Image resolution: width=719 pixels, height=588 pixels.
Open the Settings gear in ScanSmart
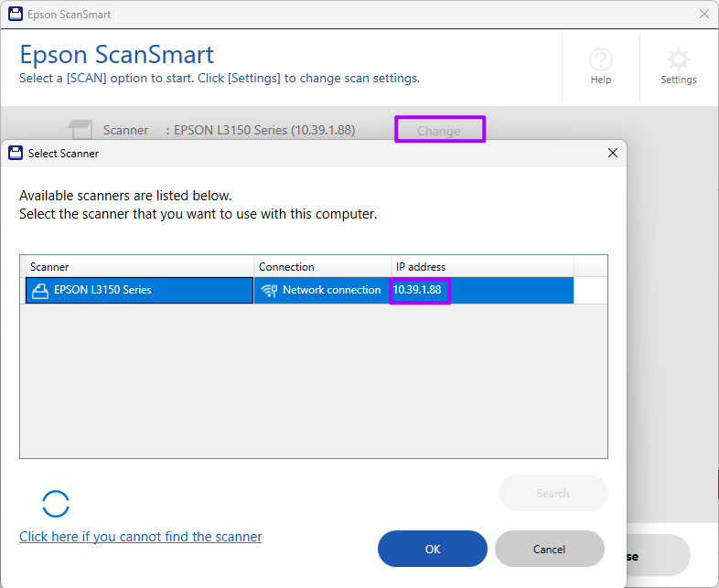pyautogui.click(x=678, y=67)
